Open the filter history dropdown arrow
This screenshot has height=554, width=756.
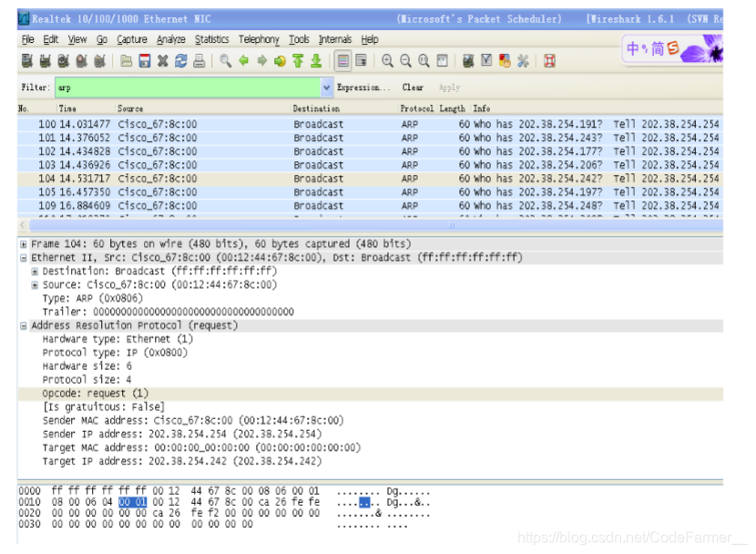326,87
